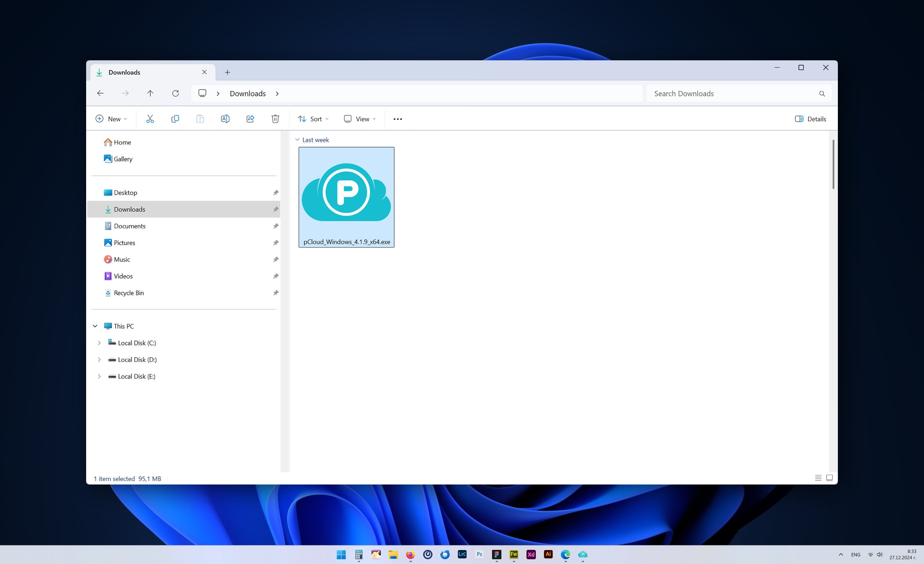
Task: Switch to the Downloads tab
Action: [x=125, y=72]
